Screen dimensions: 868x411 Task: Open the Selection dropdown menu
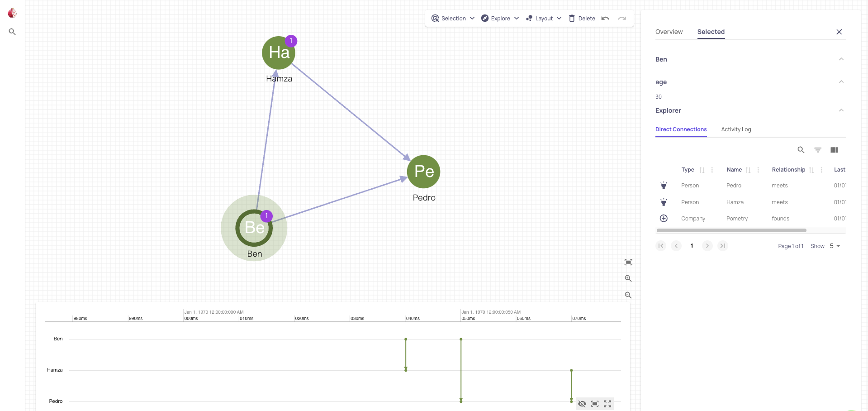453,19
